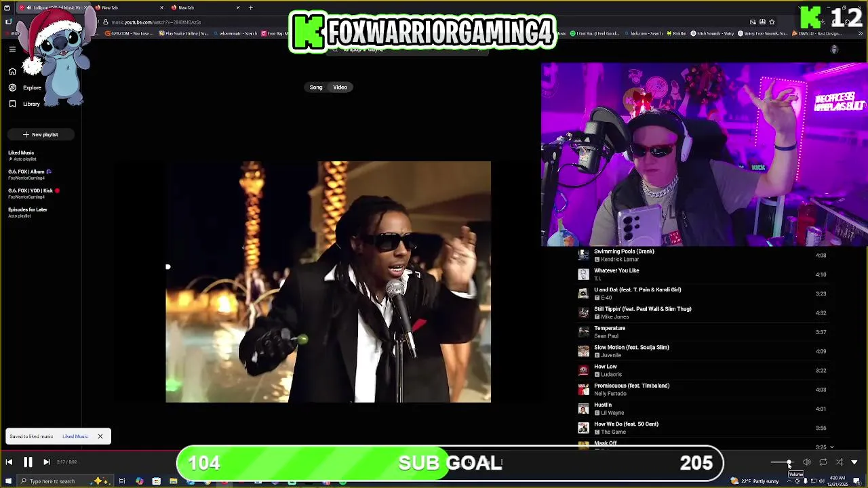
Task: Open the YouTube Music hamburger menu
Action: pyautogui.click(x=12, y=49)
